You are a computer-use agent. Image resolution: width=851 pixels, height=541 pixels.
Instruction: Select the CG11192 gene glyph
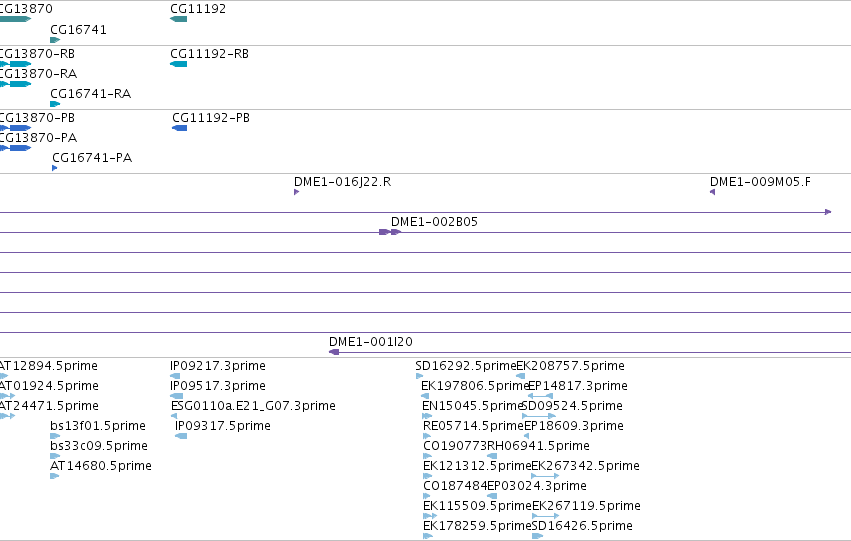coord(179,19)
